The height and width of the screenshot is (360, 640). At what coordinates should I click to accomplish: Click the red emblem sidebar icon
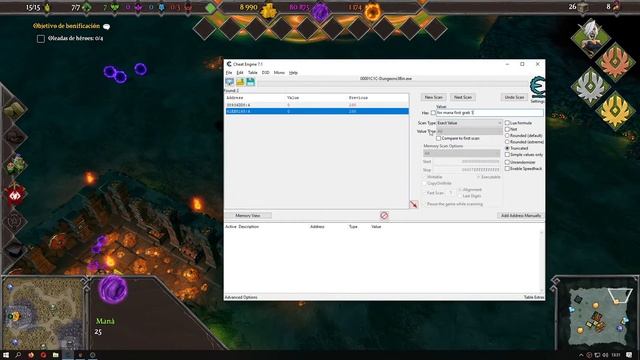[15, 195]
